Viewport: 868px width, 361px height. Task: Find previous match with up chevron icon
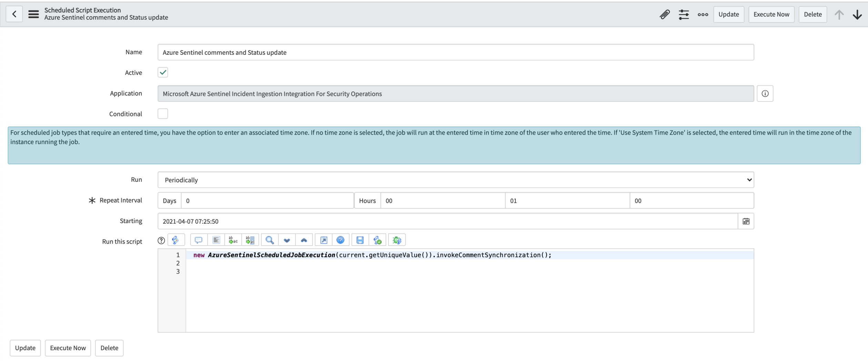(x=304, y=240)
